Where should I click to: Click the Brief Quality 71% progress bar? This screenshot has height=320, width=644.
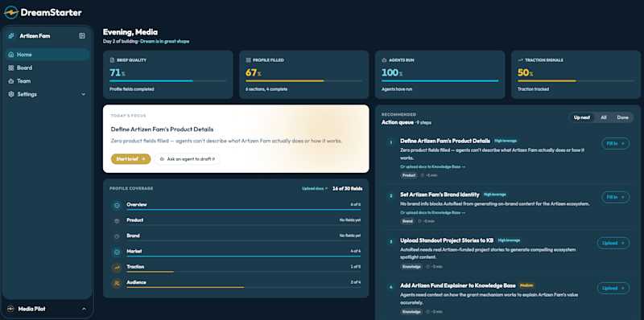tap(167, 81)
